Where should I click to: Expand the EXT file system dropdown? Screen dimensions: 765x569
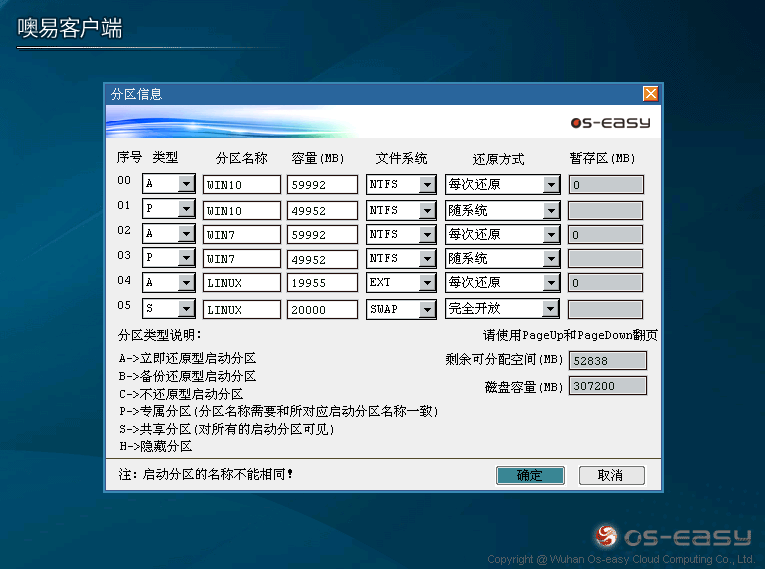coord(427,283)
